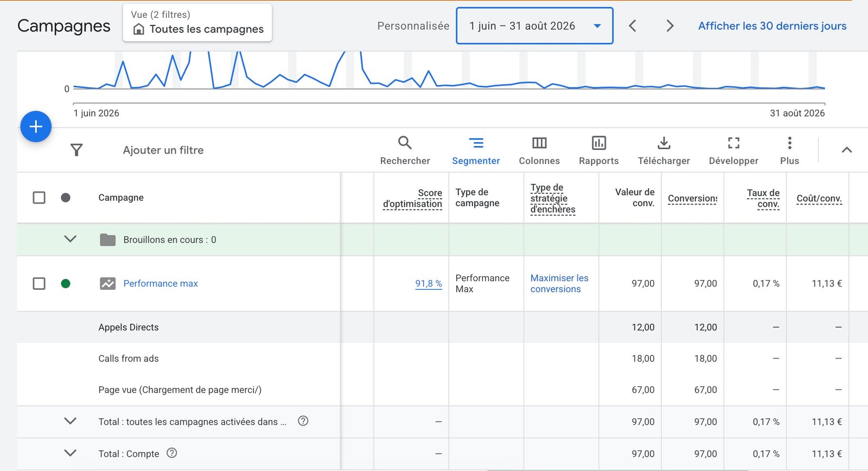Expand the Total : Compte chevron

pos(70,453)
